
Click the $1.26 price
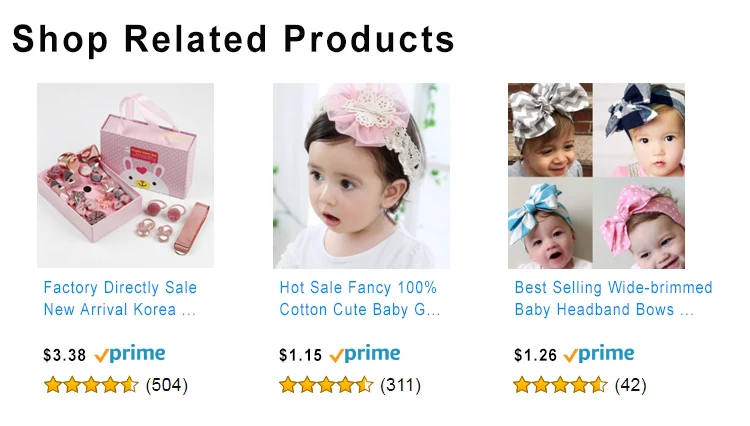tap(535, 355)
